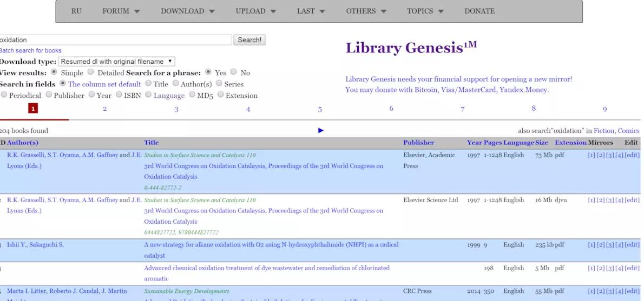This screenshot has width=644, height=301.
Task: Expand the UPLOAD menu
Action: coord(256,11)
